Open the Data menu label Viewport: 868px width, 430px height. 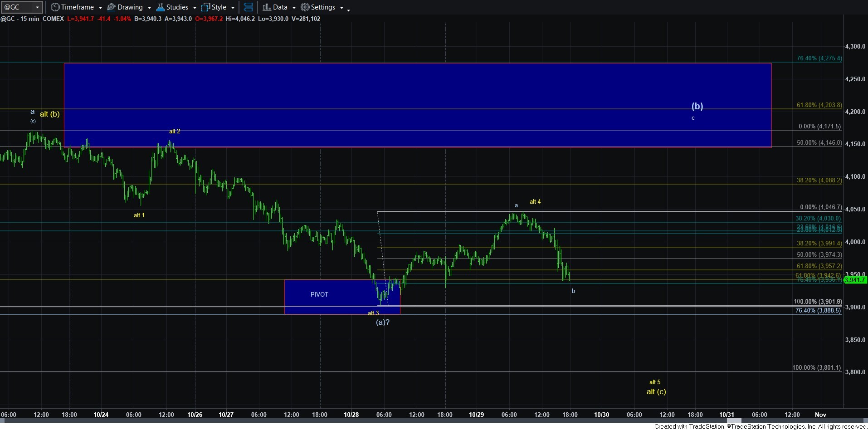pyautogui.click(x=280, y=7)
